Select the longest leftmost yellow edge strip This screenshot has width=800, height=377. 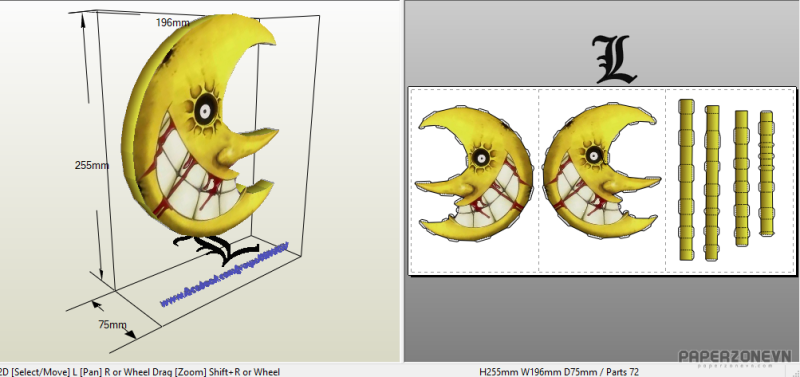pos(687,180)
